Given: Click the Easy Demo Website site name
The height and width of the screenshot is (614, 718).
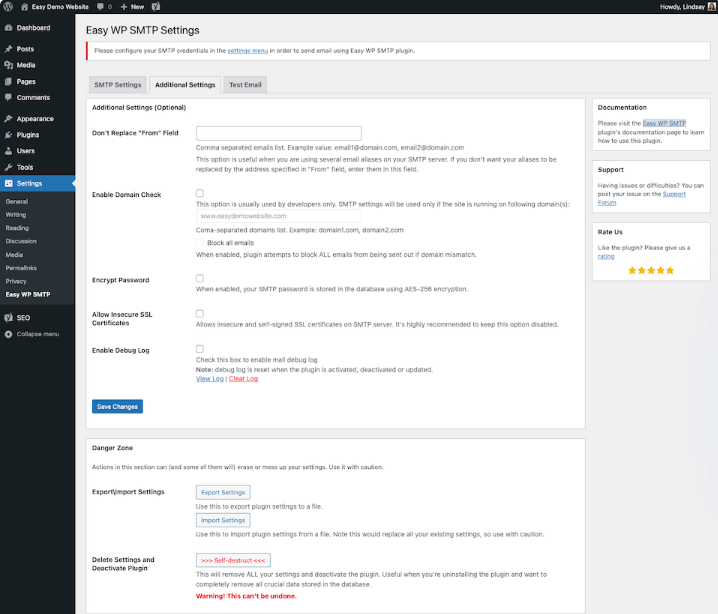Looking at the screenshot, I should click(x=60, y=7).
